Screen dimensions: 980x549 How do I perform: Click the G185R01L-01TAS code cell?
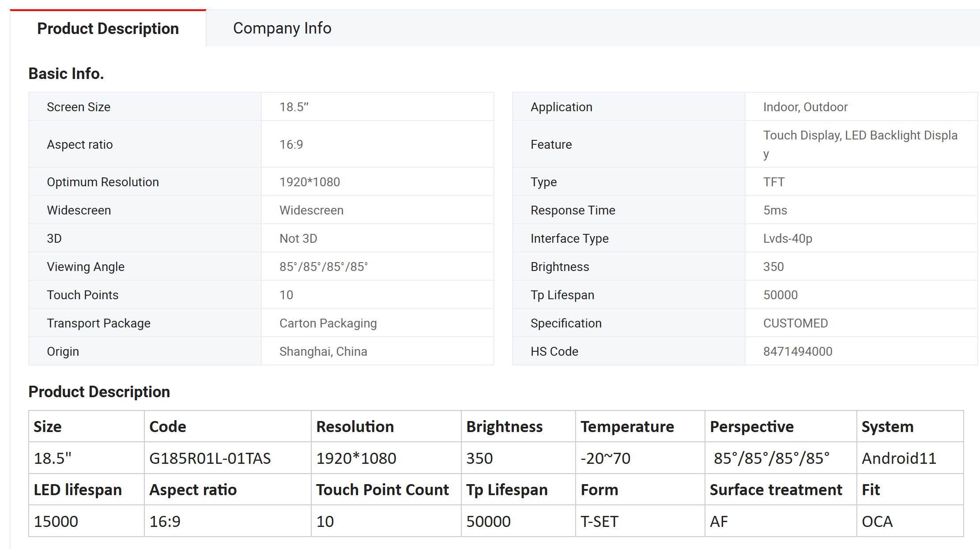pos(210,458)
